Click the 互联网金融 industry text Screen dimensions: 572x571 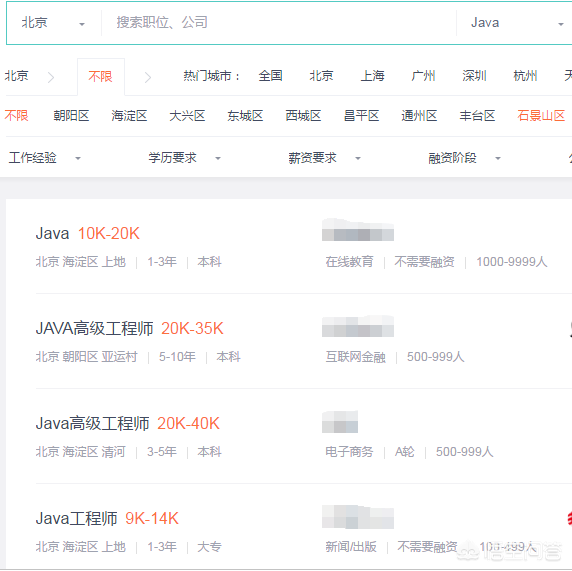355,356
